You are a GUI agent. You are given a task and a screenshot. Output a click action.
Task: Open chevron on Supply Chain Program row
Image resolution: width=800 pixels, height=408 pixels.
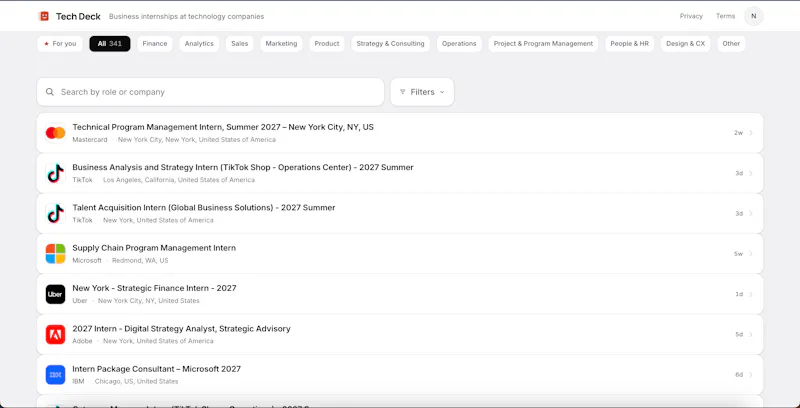(x=751, y=254)
